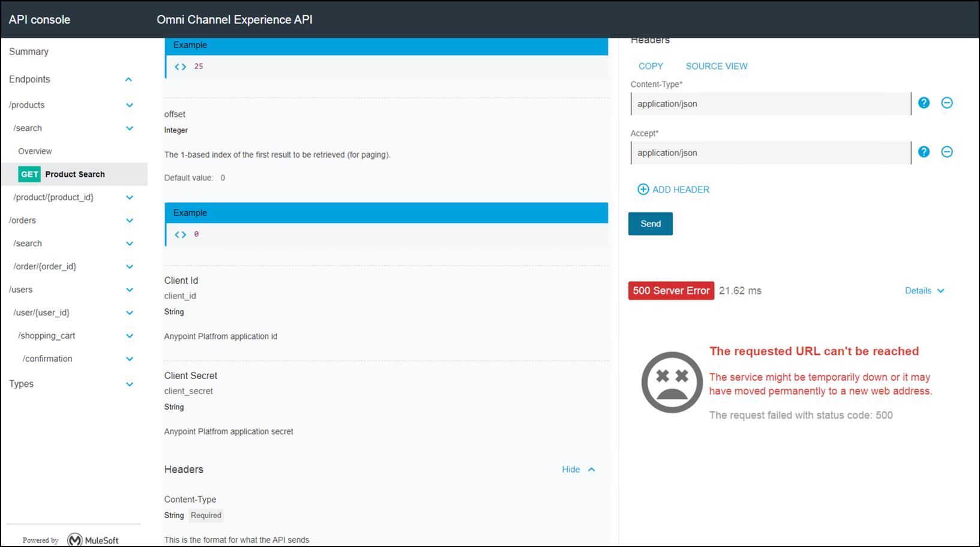The width and height of the screenshot is (980, 547).
Task: Click COPY headers button
Action: 651,67
